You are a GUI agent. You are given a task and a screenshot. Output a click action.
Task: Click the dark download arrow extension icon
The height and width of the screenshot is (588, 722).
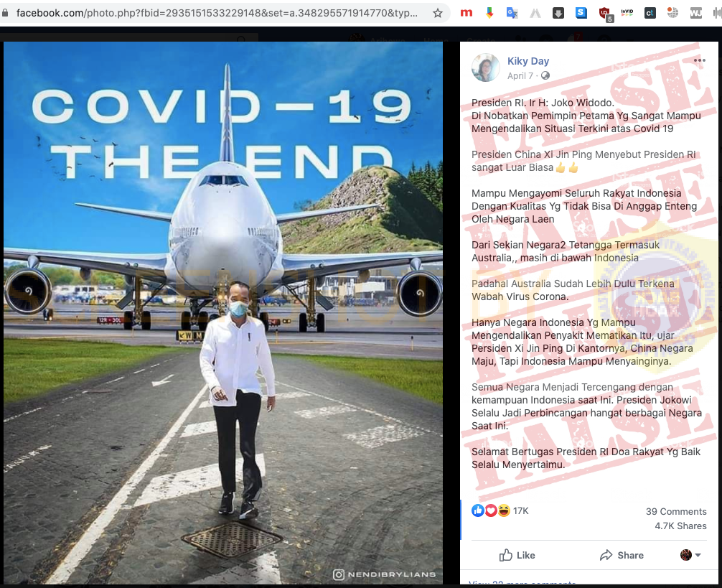click(558, 13)
